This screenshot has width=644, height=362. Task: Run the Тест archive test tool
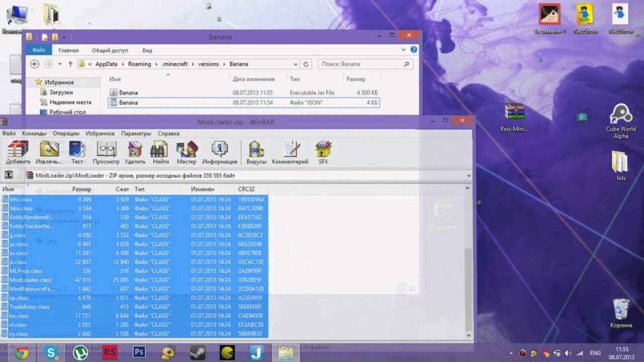[77, 152]
